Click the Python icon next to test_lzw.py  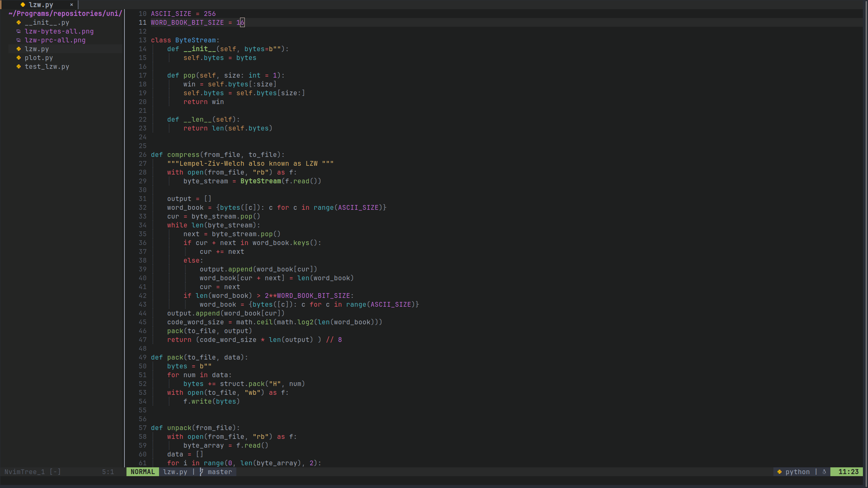(19, 66)
